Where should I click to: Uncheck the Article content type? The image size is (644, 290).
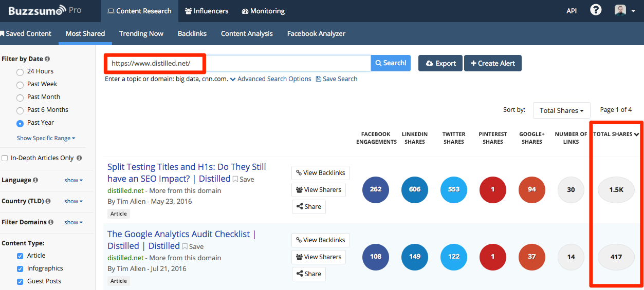click(20, 256)
